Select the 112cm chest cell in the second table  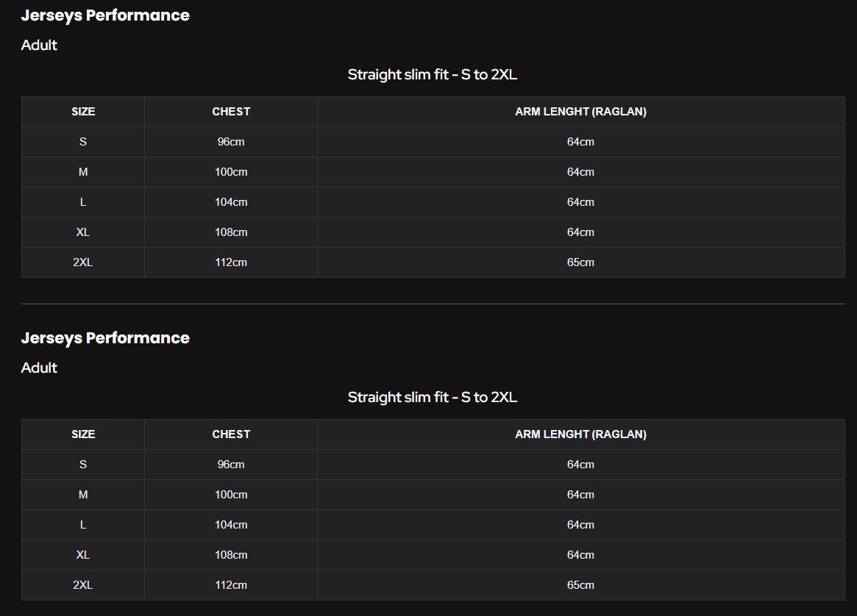click(231, 585)
